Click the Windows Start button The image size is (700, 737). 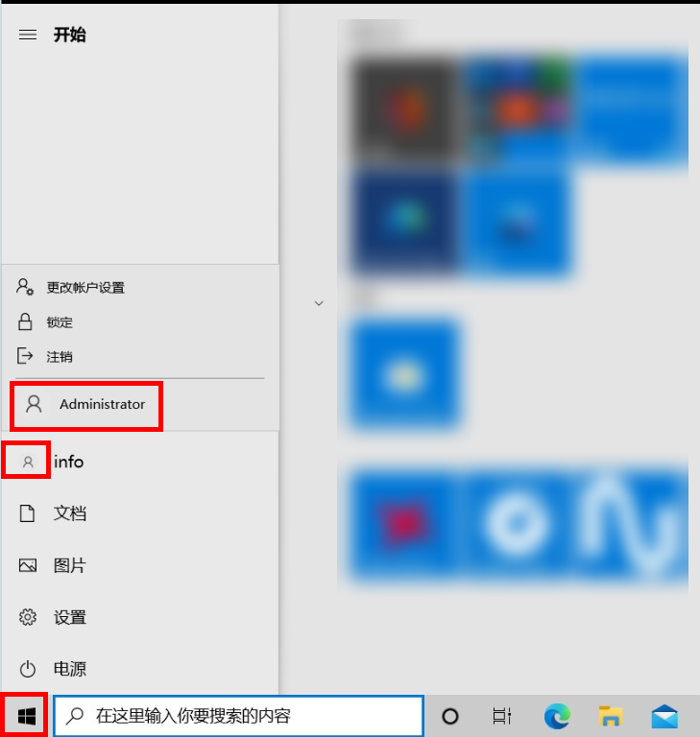click(26, 716)
